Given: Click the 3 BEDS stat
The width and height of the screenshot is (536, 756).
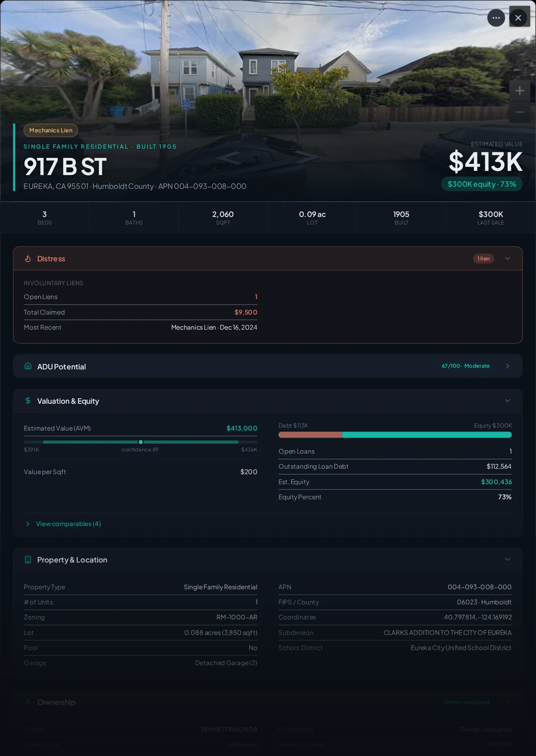Looking at the screenshot, I should 45,217.
